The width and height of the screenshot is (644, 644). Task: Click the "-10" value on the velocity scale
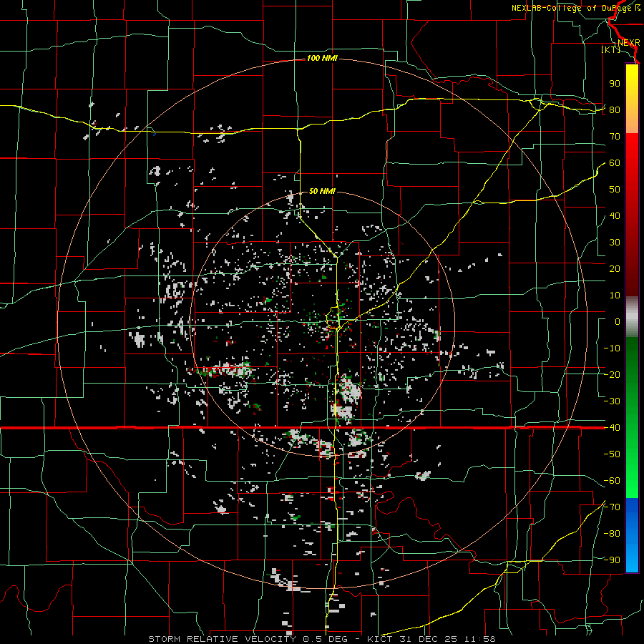612,348
